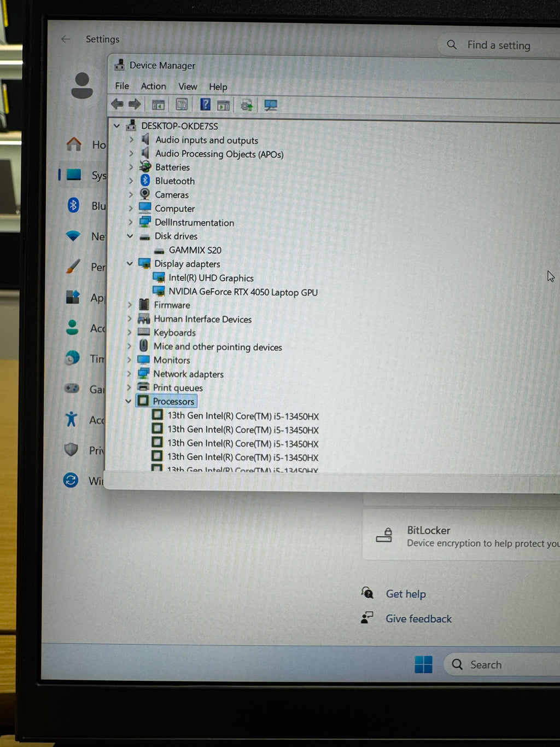Select the Monitors category
This screenshot has height=747, width=560.
coord(172,360)
